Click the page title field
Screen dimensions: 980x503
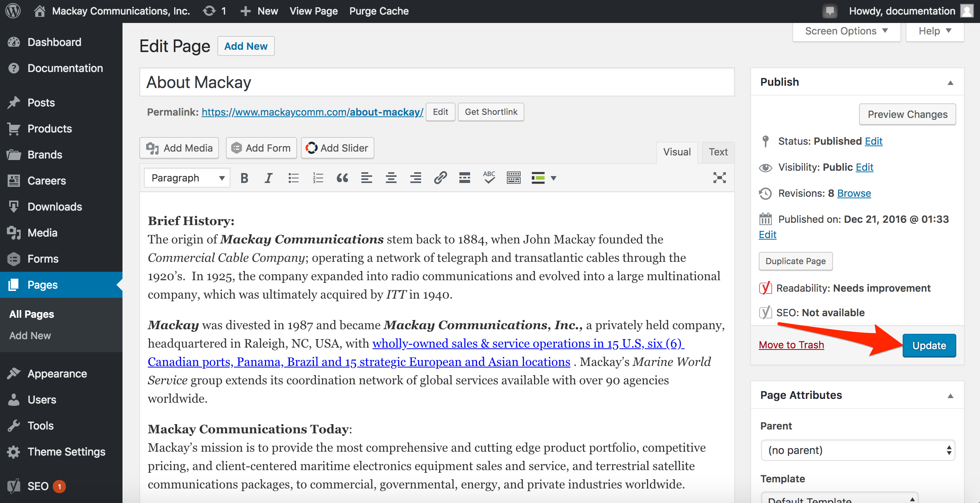[437, 82]
